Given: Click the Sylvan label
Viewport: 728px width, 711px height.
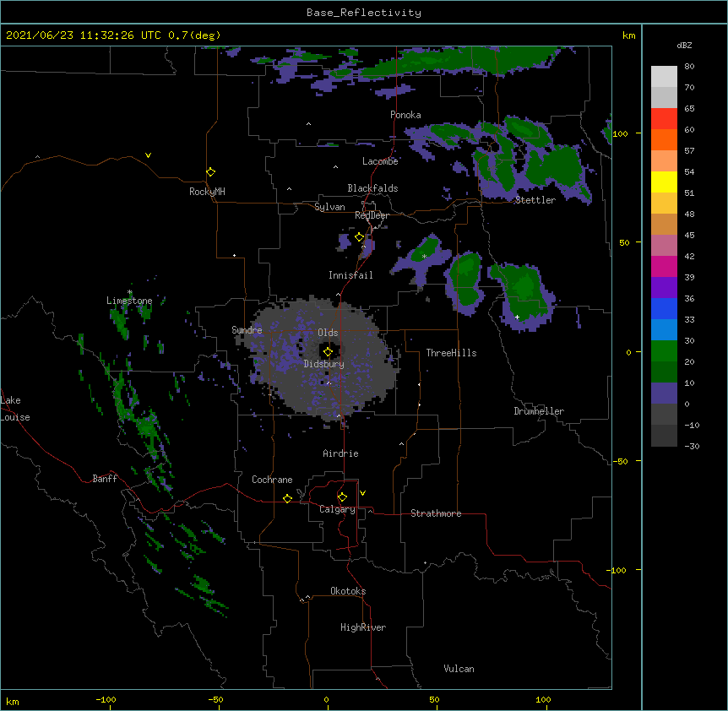Looking at the screenshot, I should (x=329, y=207).
